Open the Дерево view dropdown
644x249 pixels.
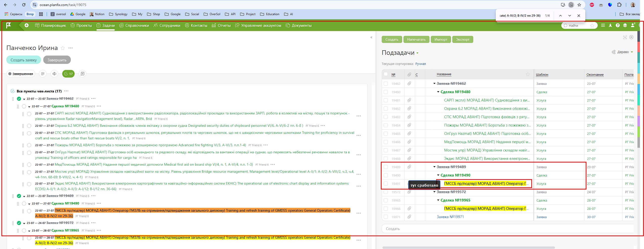click(622, 52)
